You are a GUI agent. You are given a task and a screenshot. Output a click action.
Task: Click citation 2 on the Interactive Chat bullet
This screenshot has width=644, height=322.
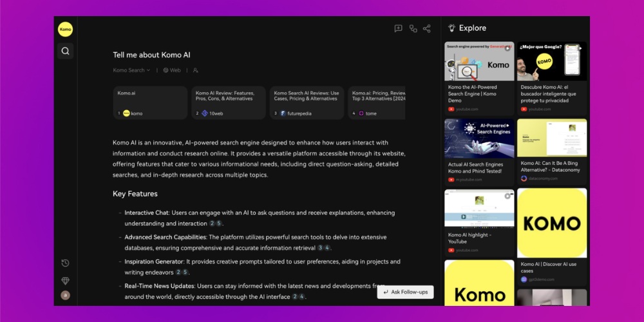click(212, 223)
